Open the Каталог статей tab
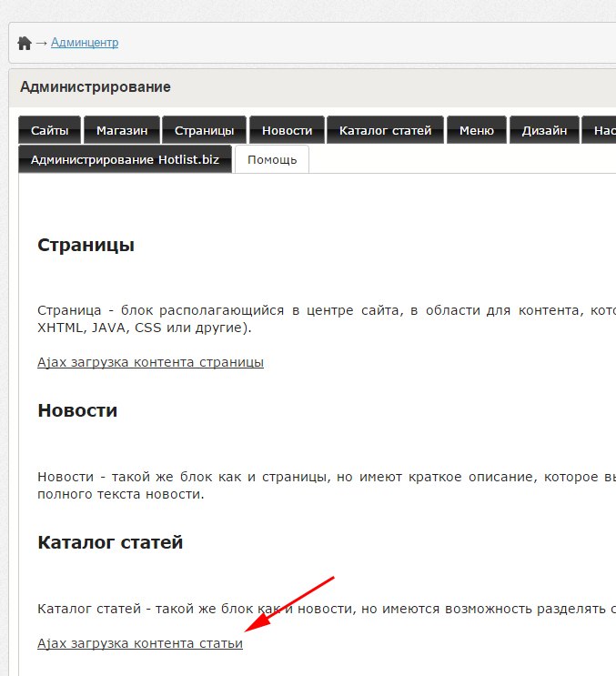616x676 pixels. (385, 130)
